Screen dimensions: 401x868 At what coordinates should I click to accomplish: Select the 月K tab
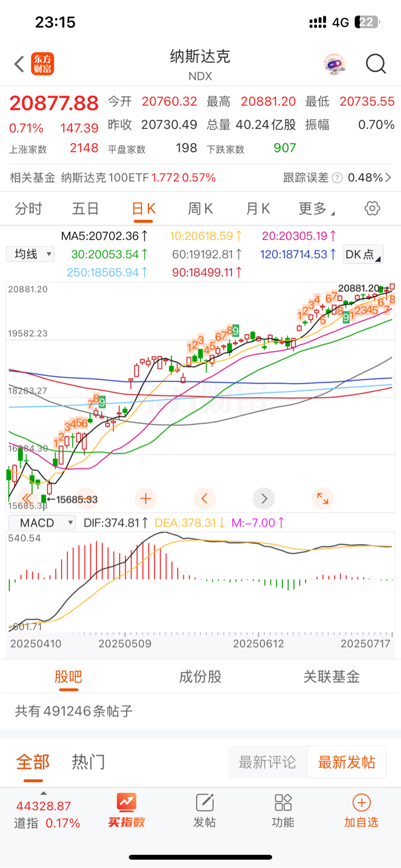tap(258, 209)
